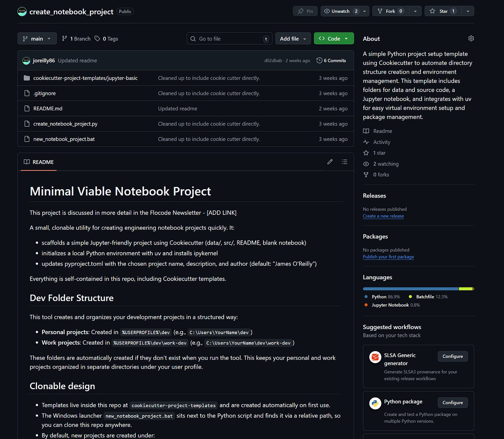Open the Readme link in About
Screen dimensions: 504x439
coord(378,131)
